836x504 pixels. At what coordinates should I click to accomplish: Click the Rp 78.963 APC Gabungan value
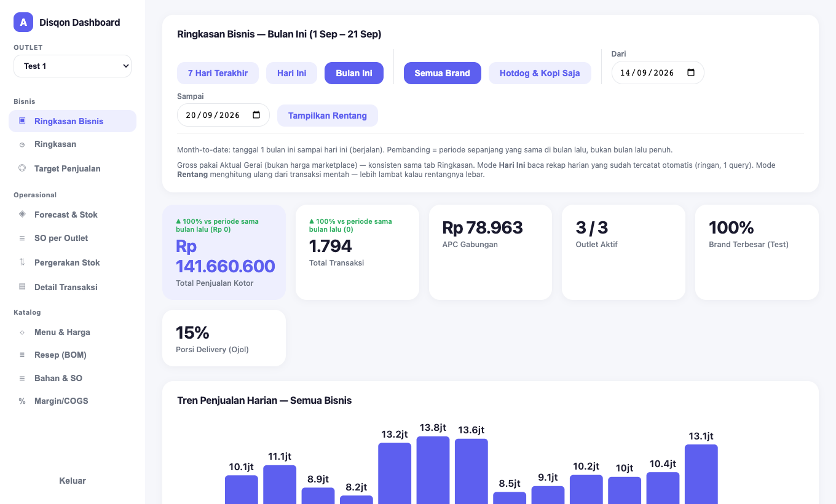(x=483, y=227)
